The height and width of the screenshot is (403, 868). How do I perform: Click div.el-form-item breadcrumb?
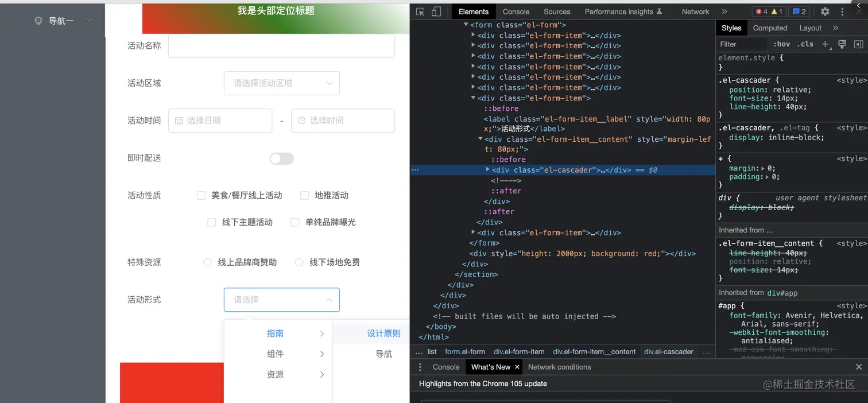pos(519,352)
